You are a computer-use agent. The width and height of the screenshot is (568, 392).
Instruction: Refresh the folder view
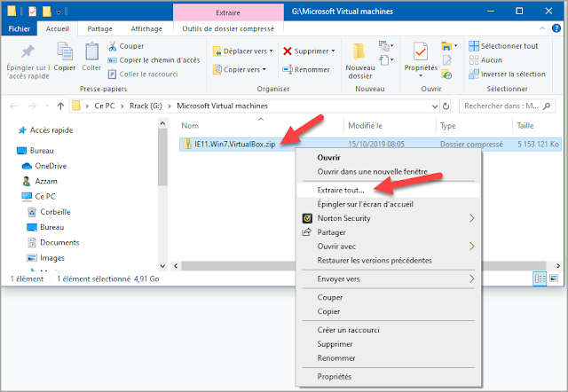click(446, 106)
